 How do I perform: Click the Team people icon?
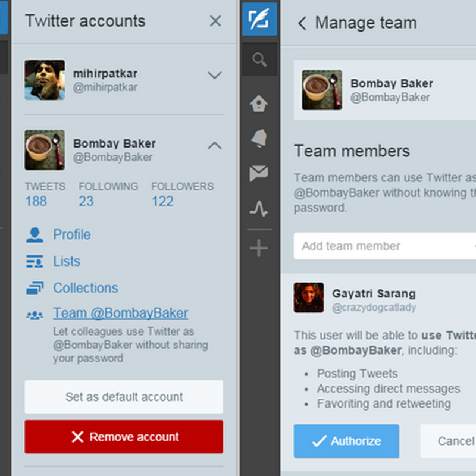click(x=35, y=315)
